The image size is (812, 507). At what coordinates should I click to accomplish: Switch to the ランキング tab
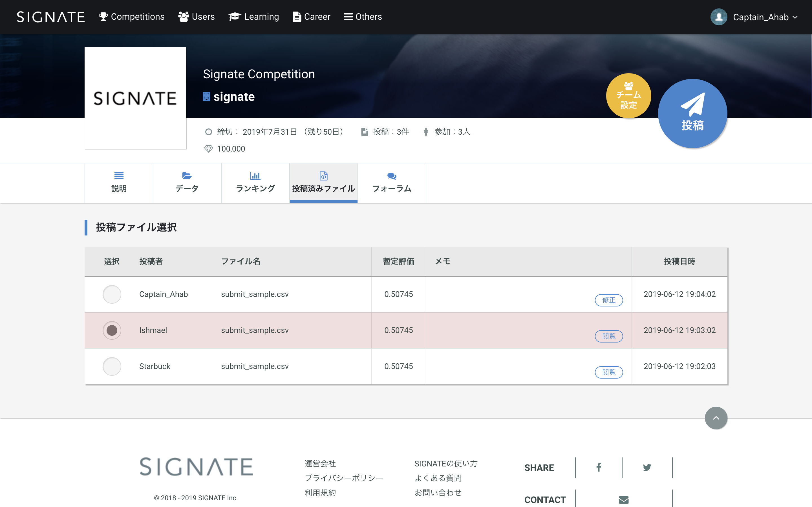coord(255,183)
